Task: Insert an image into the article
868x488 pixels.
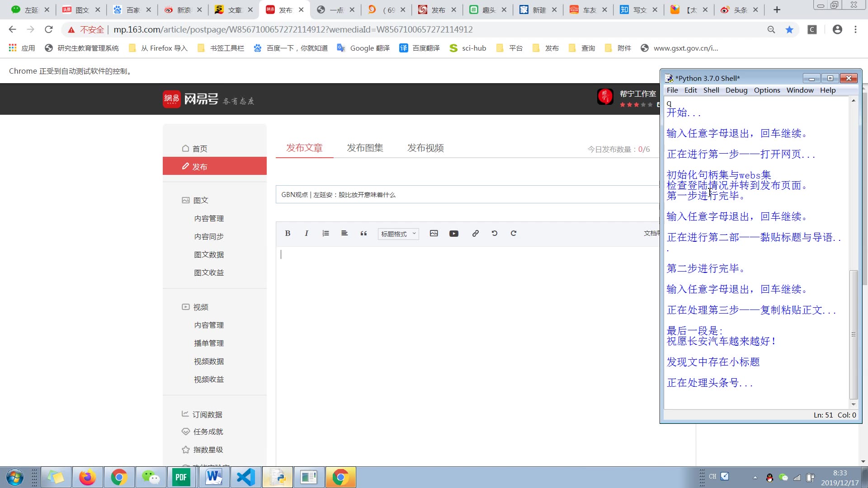Action: click(434, 234)
